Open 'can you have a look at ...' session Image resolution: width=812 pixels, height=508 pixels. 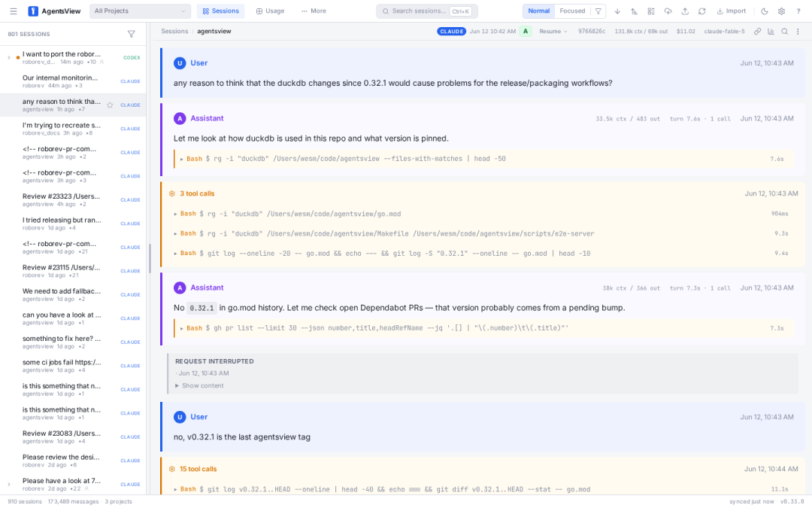(73, 319)
